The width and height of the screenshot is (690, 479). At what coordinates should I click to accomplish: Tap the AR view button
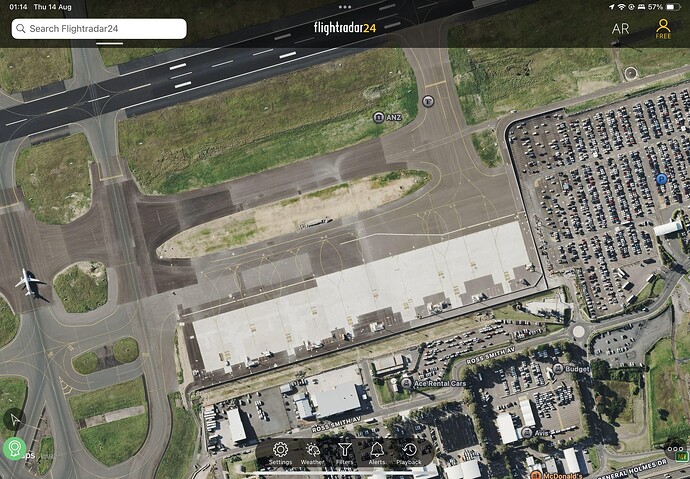620,29
